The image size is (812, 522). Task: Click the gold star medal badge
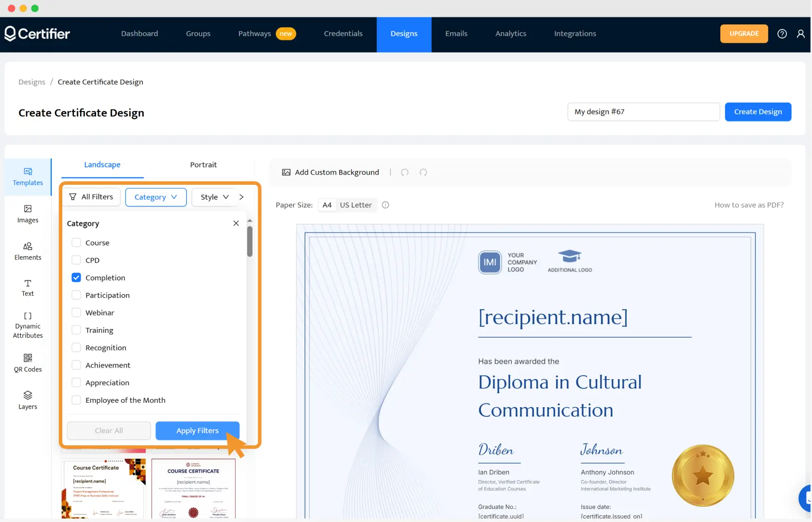[703, 476]
